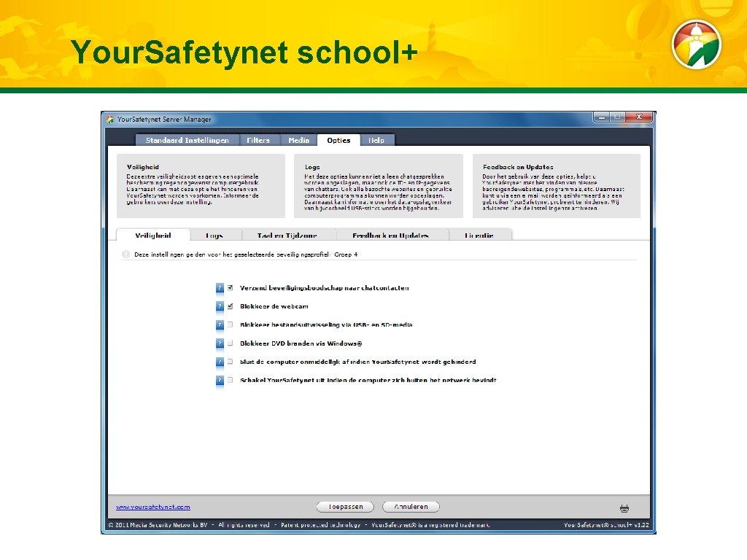Check 'Schakel YourSafetynet uit' outside network option
The width and height of the screenshot is (747, 560).
click(x=230, y=380)
